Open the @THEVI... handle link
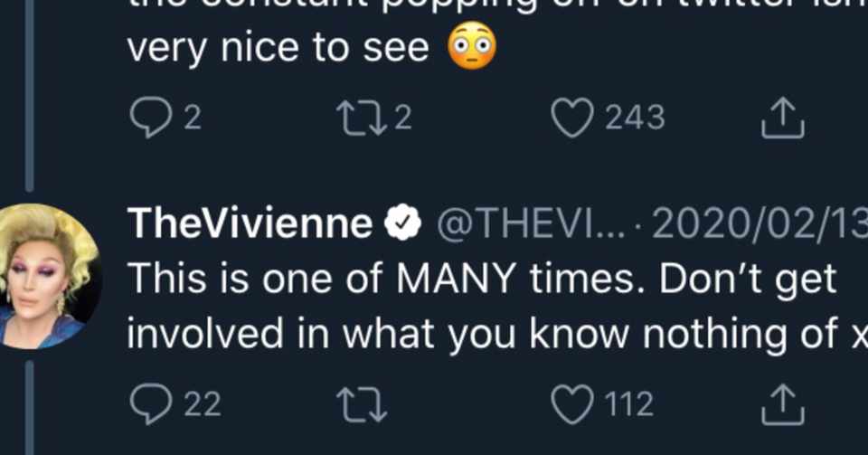The height and width of the screenshot is (455, 868). (526, 224)
